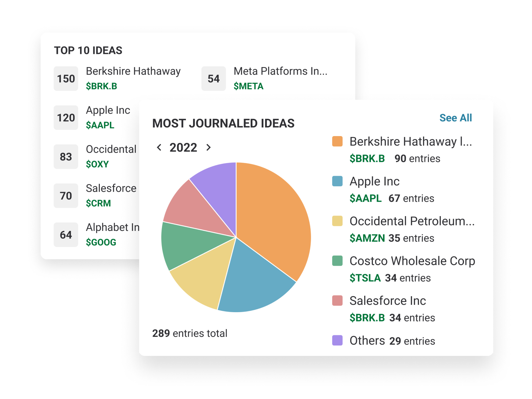Image resolution: width=532 pixels, height=399 pixels.
Task: Click the Alphabet idea name
Action: tap(113, 227)
